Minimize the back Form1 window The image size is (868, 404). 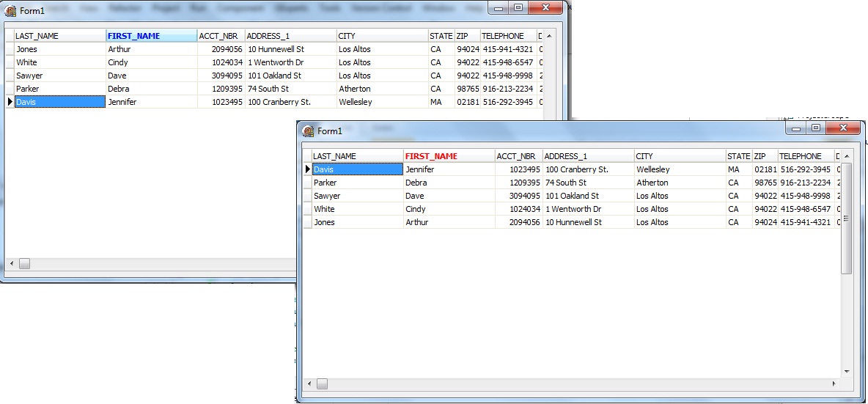pyautogui.click(x=499, y=8)
